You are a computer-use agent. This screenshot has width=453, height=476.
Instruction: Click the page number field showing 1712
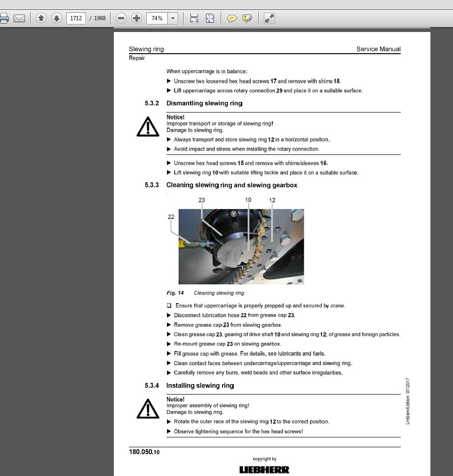(x=76, y=18)
